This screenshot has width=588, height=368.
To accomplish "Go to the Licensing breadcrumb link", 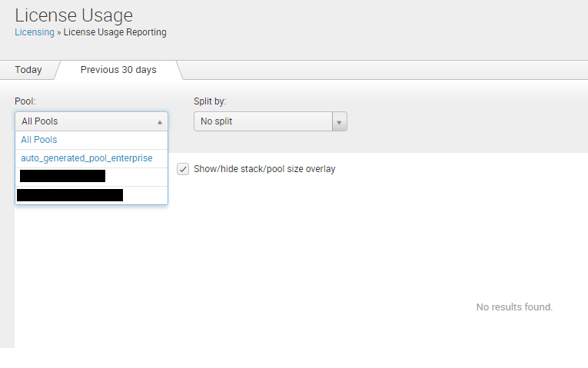I will (35, 32).
